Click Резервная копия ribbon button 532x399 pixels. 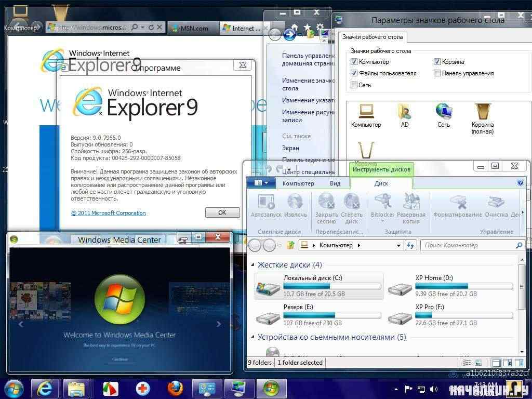click(411, 209)
